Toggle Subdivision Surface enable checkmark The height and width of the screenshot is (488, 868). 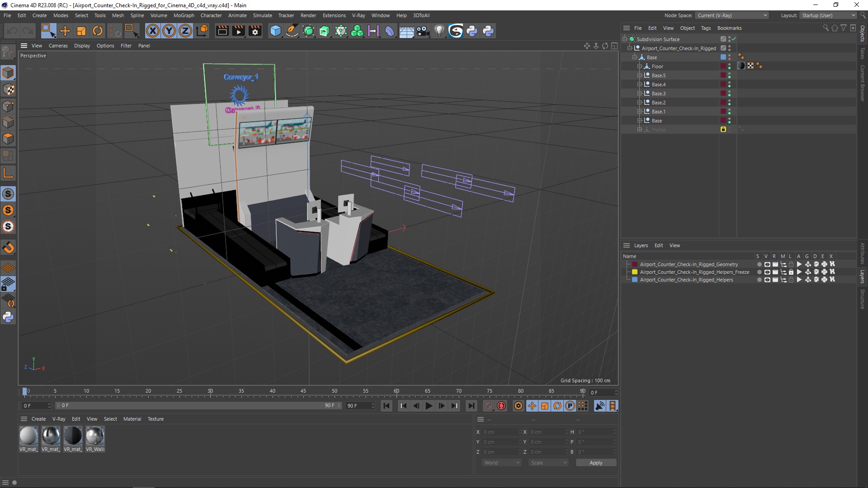coord(734,39)
